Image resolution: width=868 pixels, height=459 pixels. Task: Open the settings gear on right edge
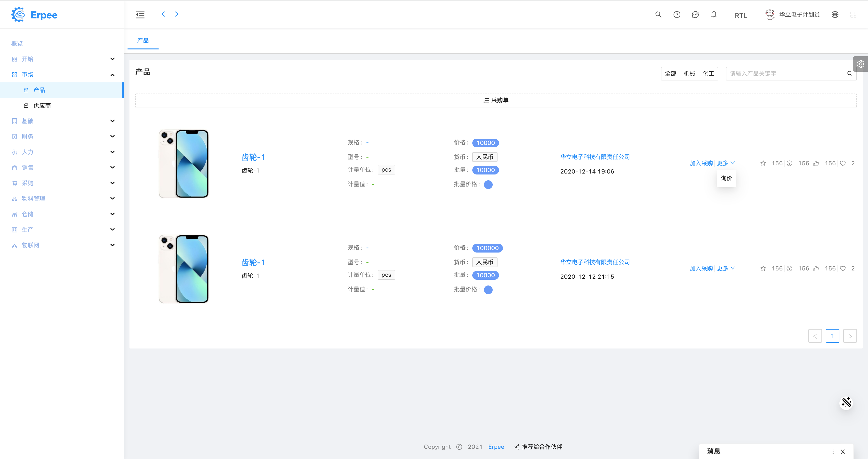pyautogui.click(x=860, y=64)
